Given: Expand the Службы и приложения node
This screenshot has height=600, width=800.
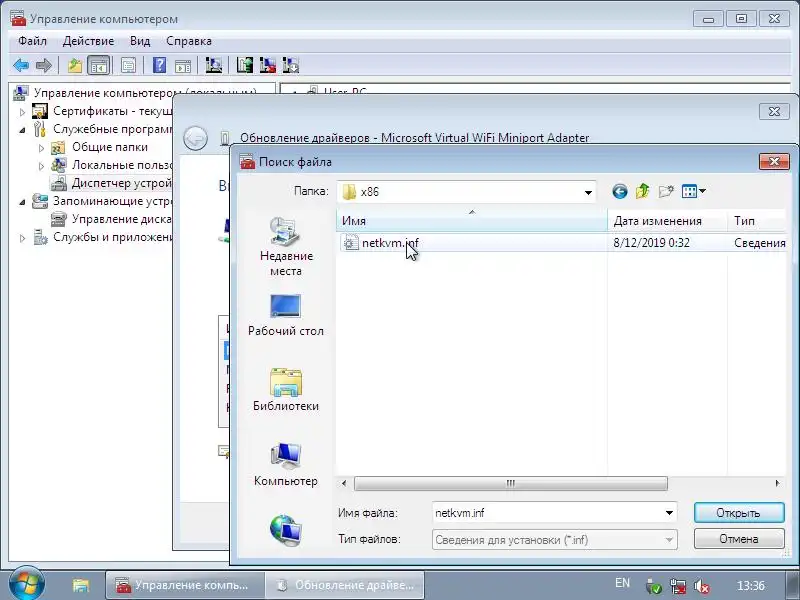Looking at the screenshot, I should [x=22, y=238].
